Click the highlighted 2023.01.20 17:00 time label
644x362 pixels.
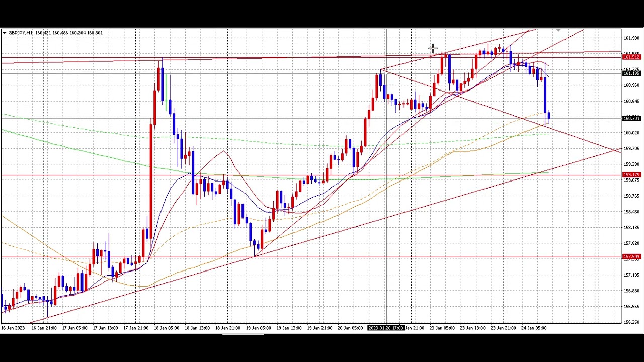click(x=386, y=328)
